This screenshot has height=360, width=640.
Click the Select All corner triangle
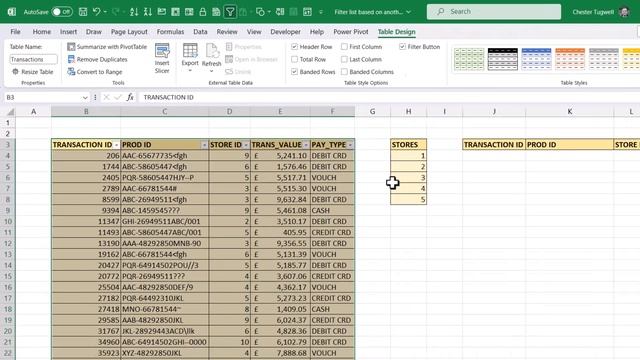tap(11, 111)
